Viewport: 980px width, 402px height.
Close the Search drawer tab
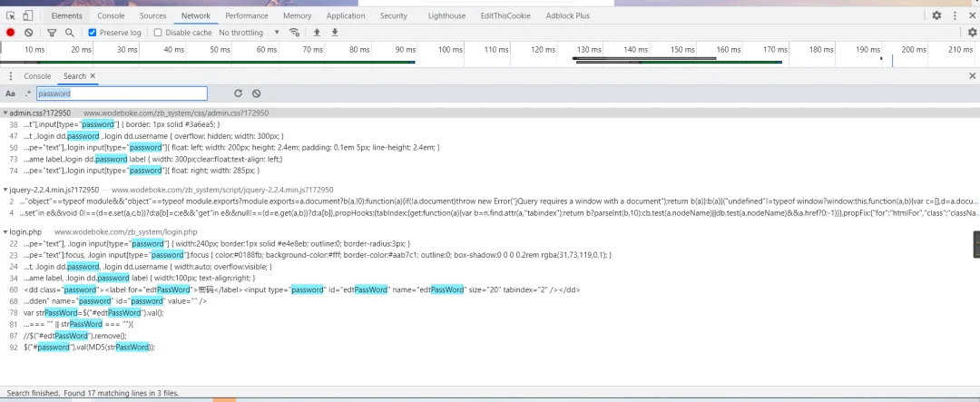[93, 76]
